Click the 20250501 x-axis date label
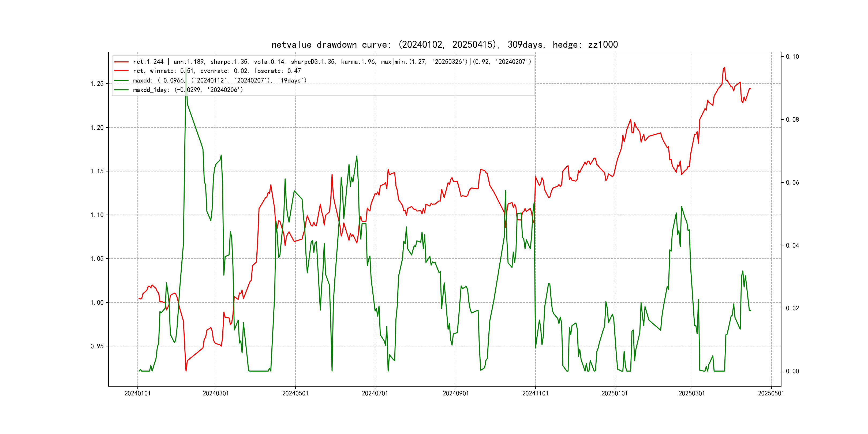The height and width of the screenshot is (434, 868). click(x=771, y=393)
